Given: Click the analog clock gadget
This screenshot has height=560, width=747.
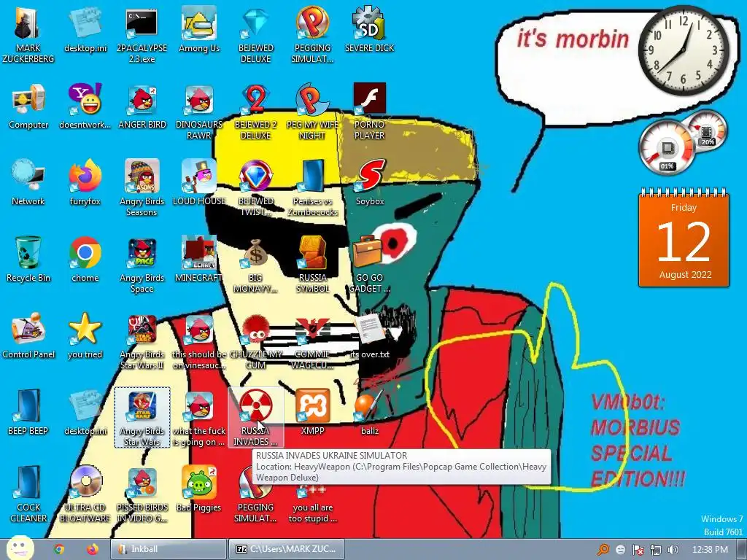Looking at the screenshot, I should (683, 50).
